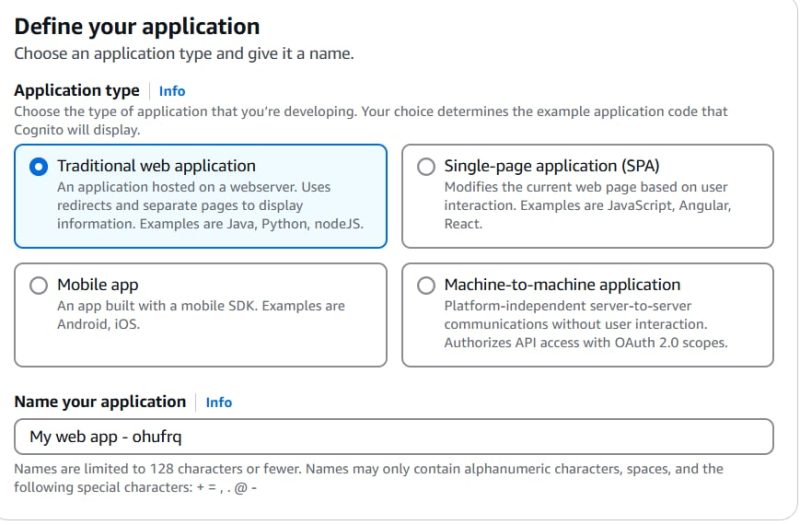Choose the Mobile app radio option
This screenshot has height=525, width=800.
pyautogui.click(x=39, y=285)
